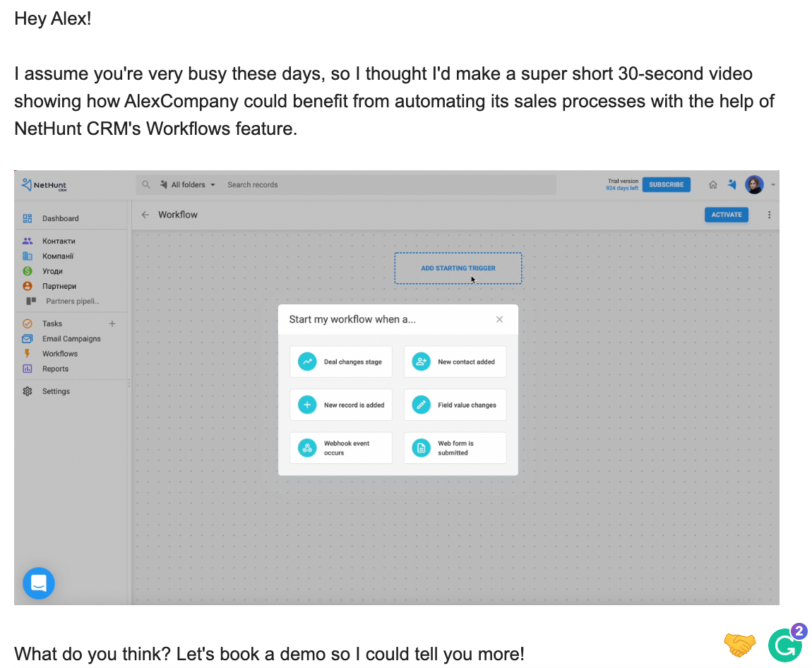Select the New record is added trigger
The width and height of the screenshot is (812, 668).
click(341, 405)
